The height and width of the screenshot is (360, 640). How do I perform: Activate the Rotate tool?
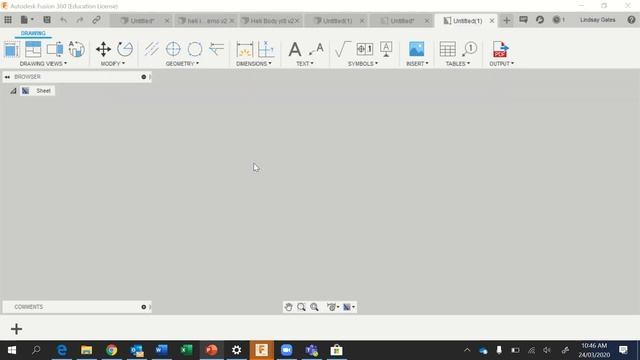click(x=125, y=49)
